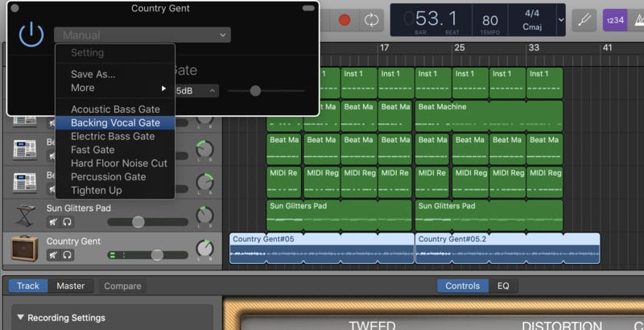Choose Save As... in the settings menu
Viewport: 644px width, 330px height.
coord(93,74)
